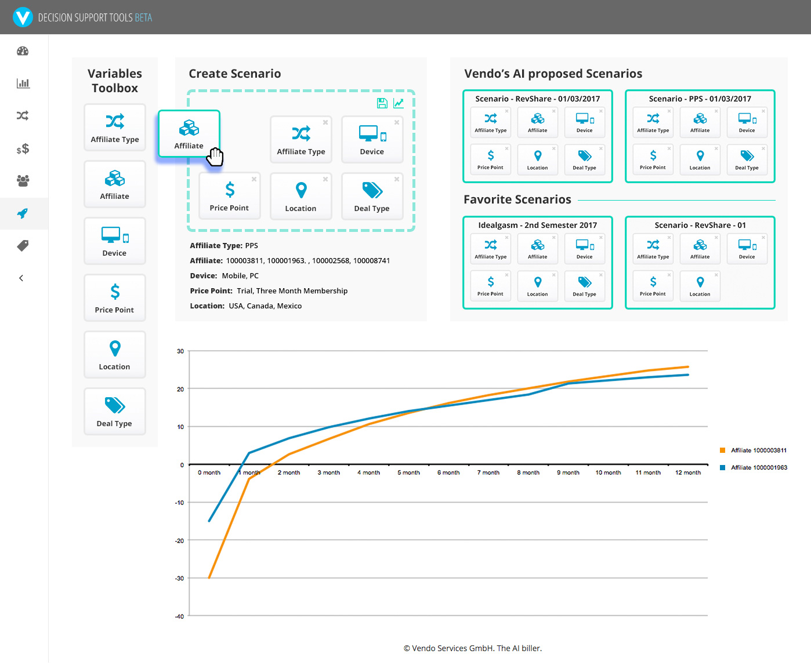The width and height of the screenshot is (811, 672).
Task: Remove Affiliate Type tile from Create Scenario
Action: click(x=325, y=122)
